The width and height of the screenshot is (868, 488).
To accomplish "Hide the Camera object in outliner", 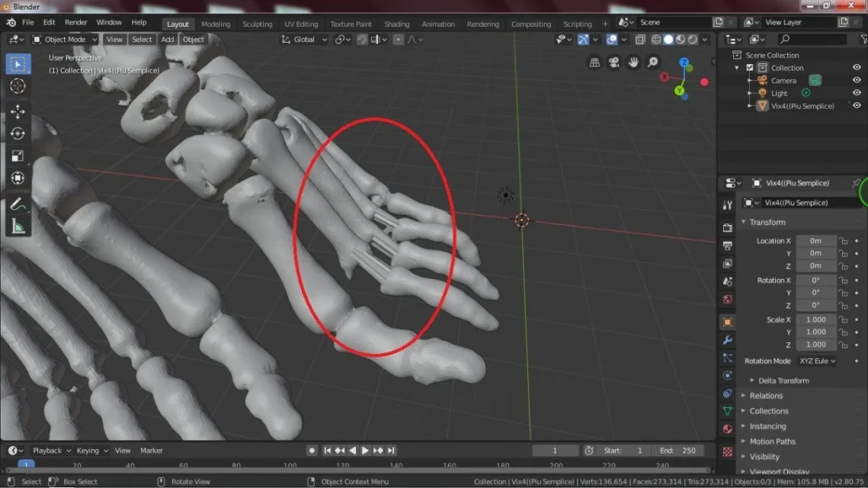I will tap(857, 80).
